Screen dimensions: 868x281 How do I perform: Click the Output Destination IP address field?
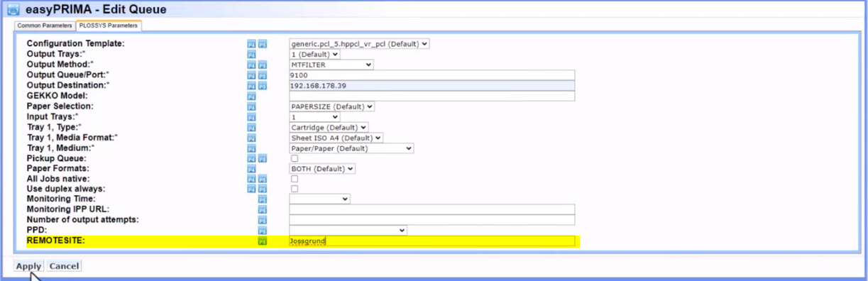(x=432, y=86)
